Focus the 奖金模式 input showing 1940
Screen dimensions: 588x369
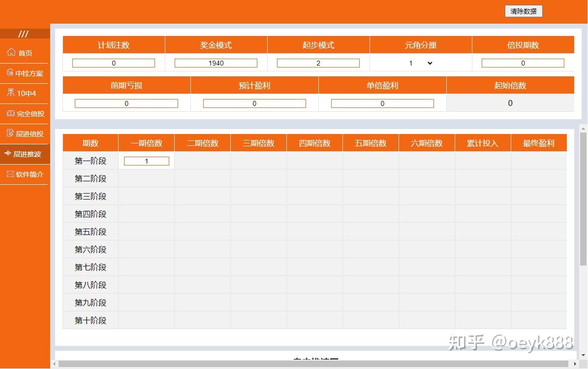(216, 63)
